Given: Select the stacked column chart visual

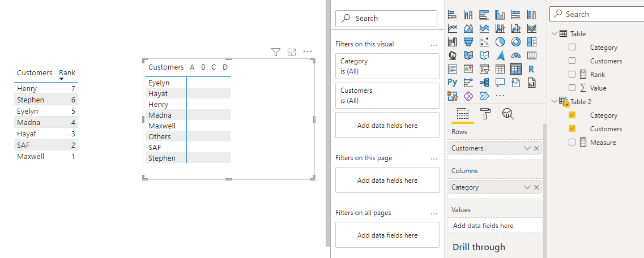Looking at the screenshot, I should (x=468, y=15).
